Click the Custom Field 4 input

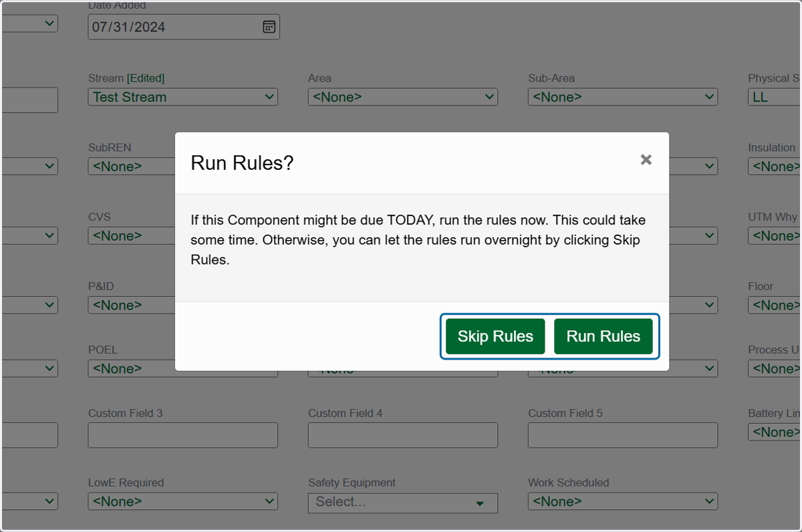coord(403,435)
